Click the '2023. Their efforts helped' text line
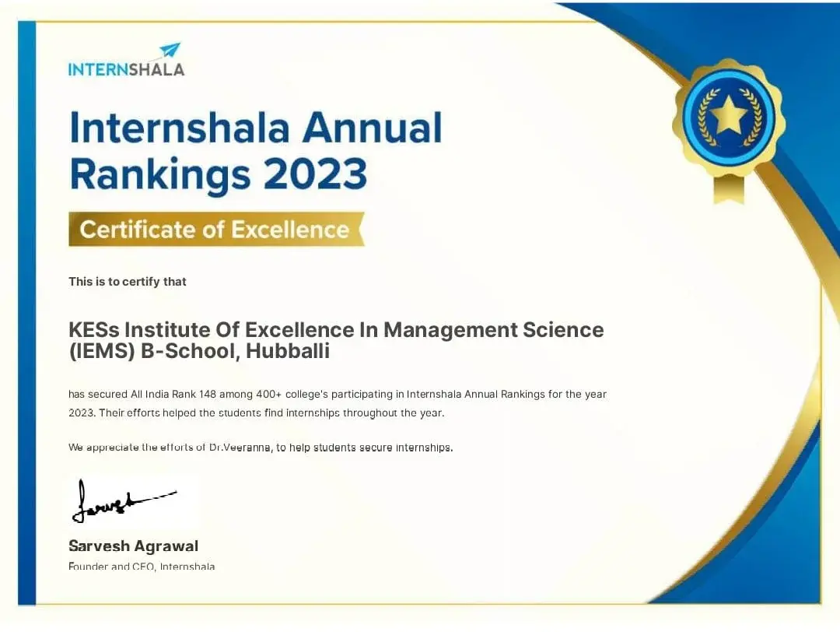Screen dimensions: 840x632 256,413
